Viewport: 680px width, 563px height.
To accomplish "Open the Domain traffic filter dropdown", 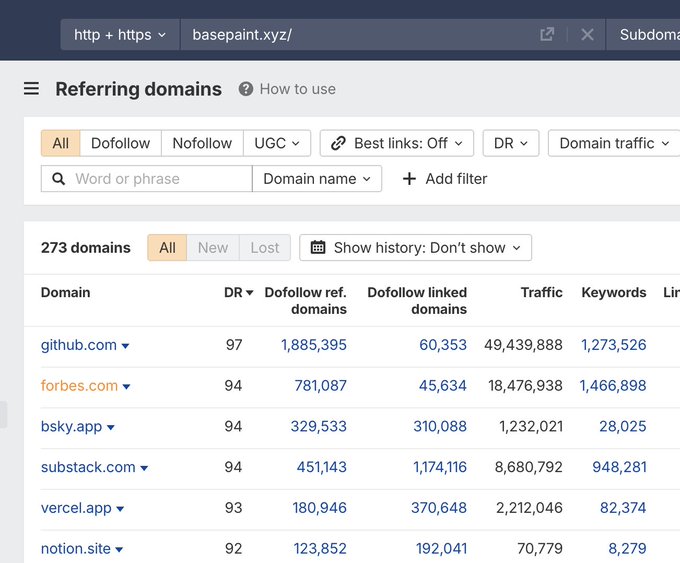I will coord(614,143).
